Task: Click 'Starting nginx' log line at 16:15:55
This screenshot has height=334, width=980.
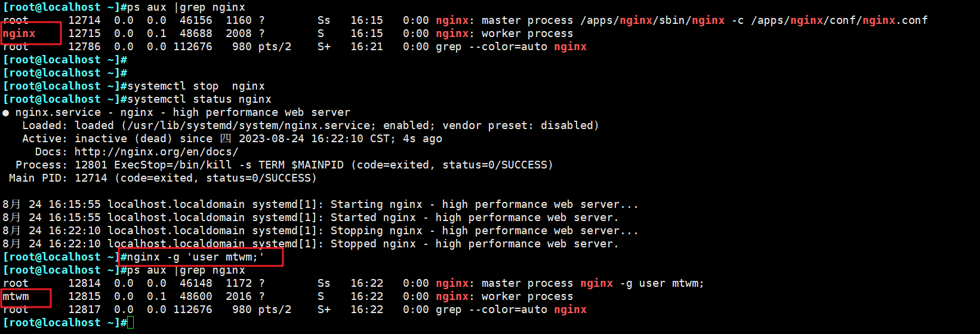Action: click(376, 204)
